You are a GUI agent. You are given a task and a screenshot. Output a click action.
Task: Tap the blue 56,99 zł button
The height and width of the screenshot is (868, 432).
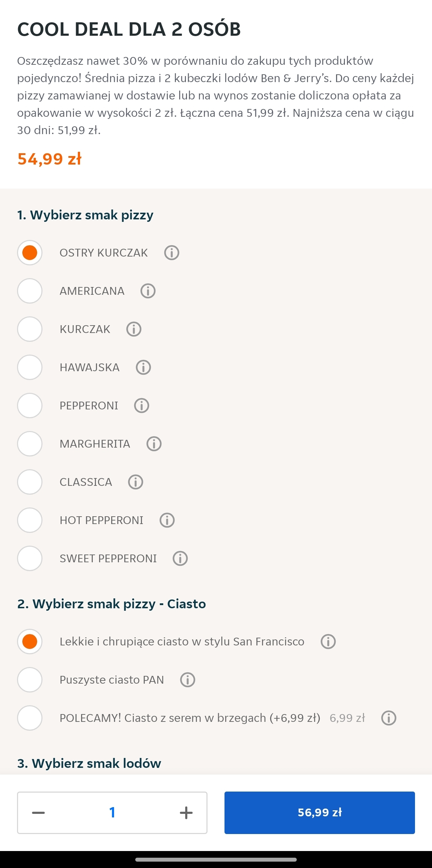tap(319, 813)
